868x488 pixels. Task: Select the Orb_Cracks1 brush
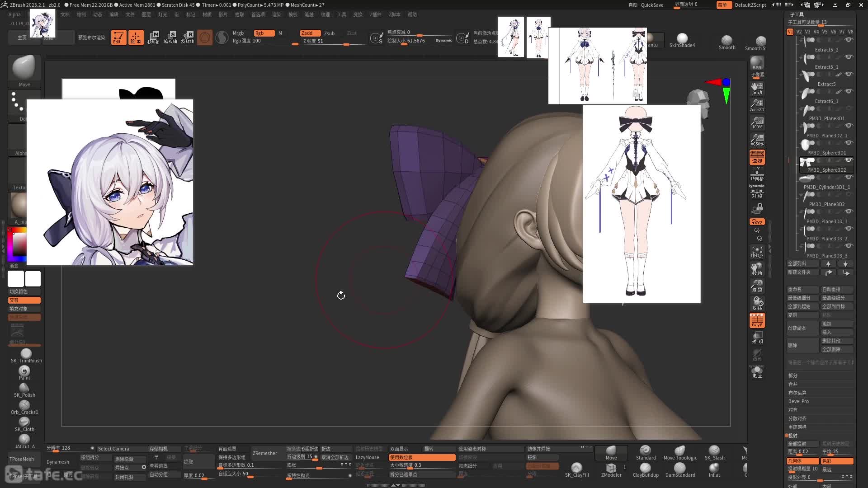(24, 407)
